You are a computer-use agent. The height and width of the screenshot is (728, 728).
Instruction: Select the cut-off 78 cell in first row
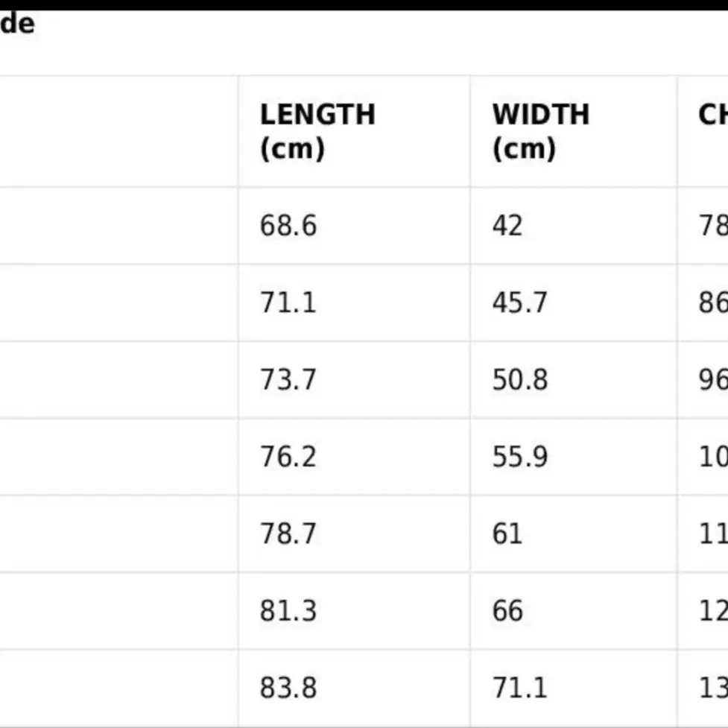pyautogui.click(x=712, y=226)
